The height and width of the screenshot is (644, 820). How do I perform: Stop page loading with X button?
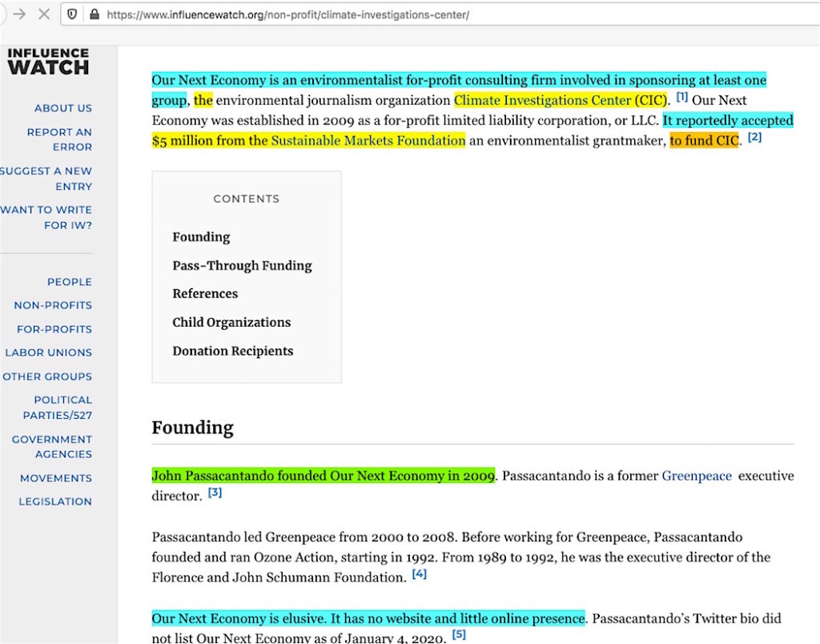pyautogui.click(x=43, y=14)
